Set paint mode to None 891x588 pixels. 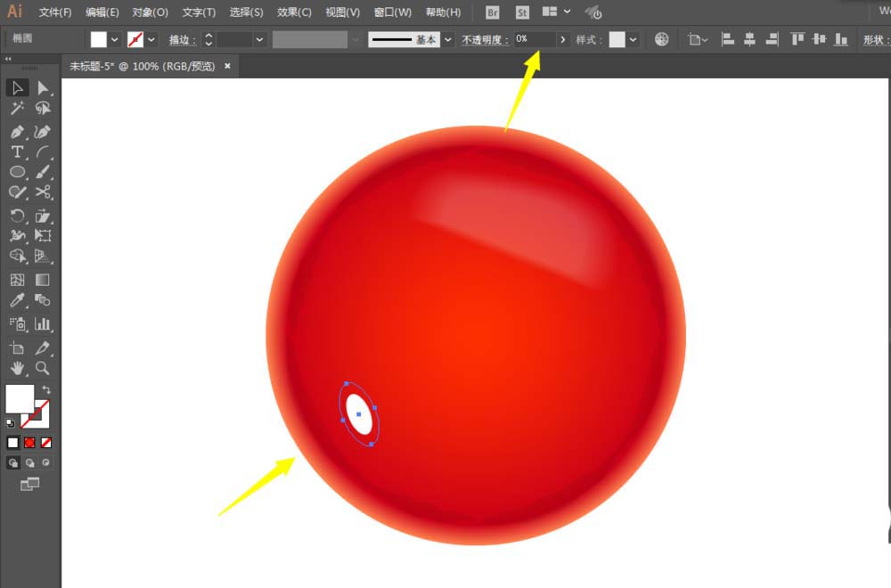(x=46, y=443)
